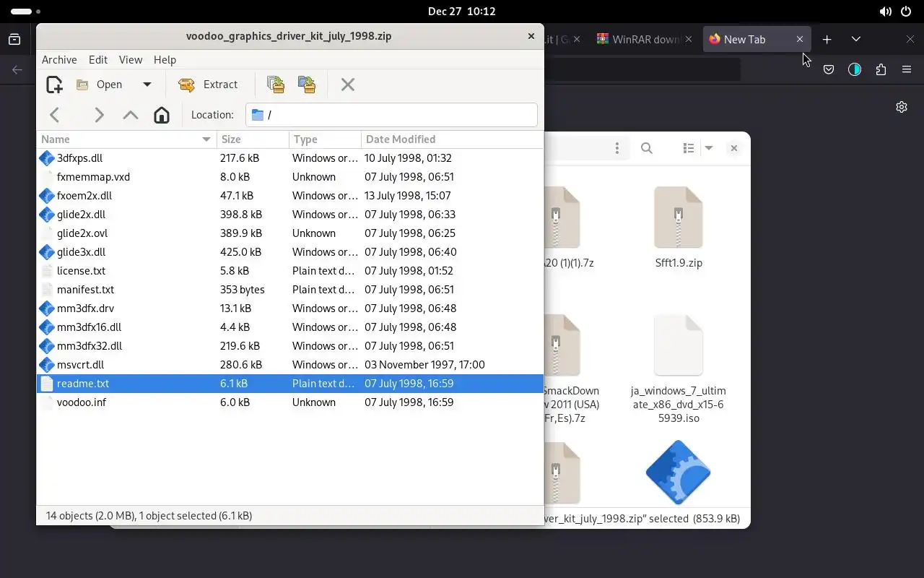Open a new browser tab with plus
924x578 pixels.
tap(827, 40)
